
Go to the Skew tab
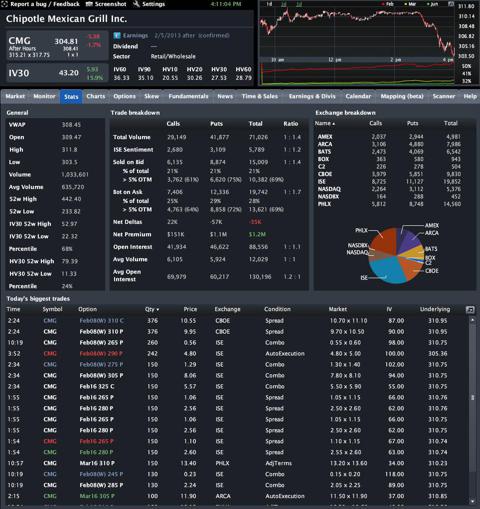pyautogui.click(x=152, y=96)
